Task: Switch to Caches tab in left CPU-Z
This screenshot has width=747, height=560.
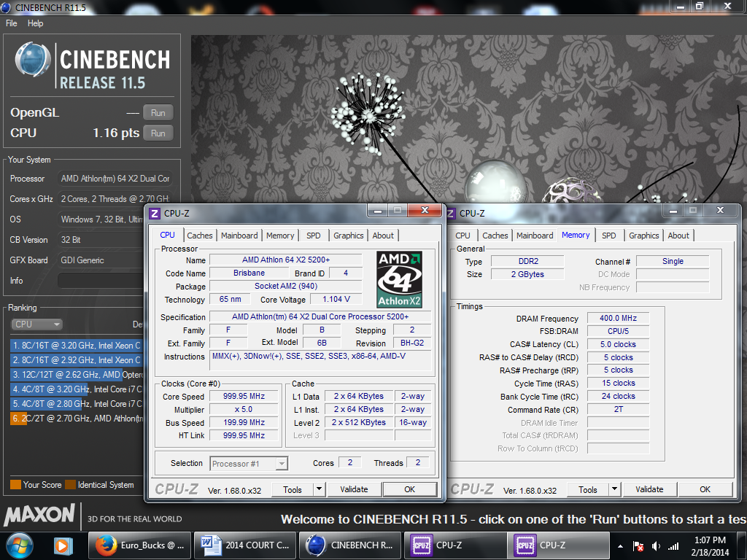Action: tap(200, 236)
